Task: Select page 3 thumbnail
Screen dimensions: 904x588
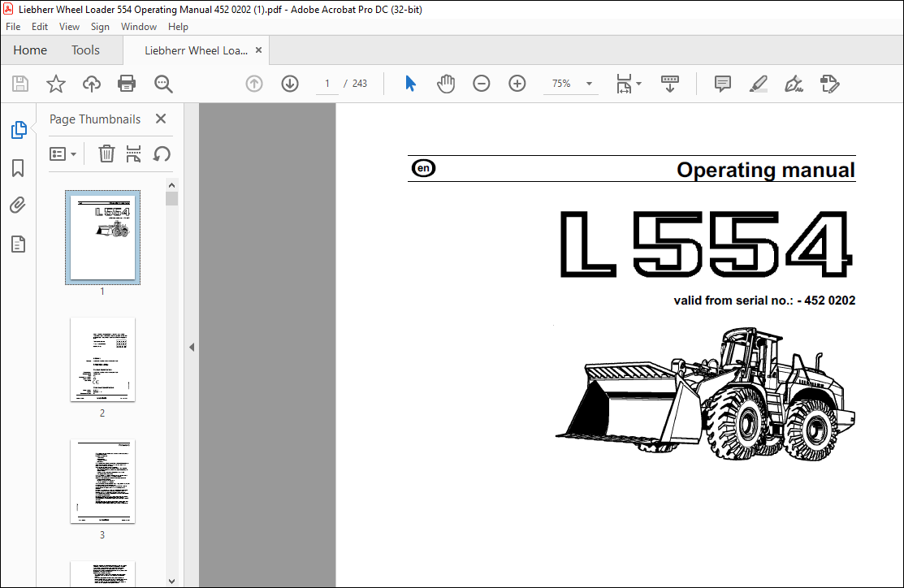Action: coord(102,481)
